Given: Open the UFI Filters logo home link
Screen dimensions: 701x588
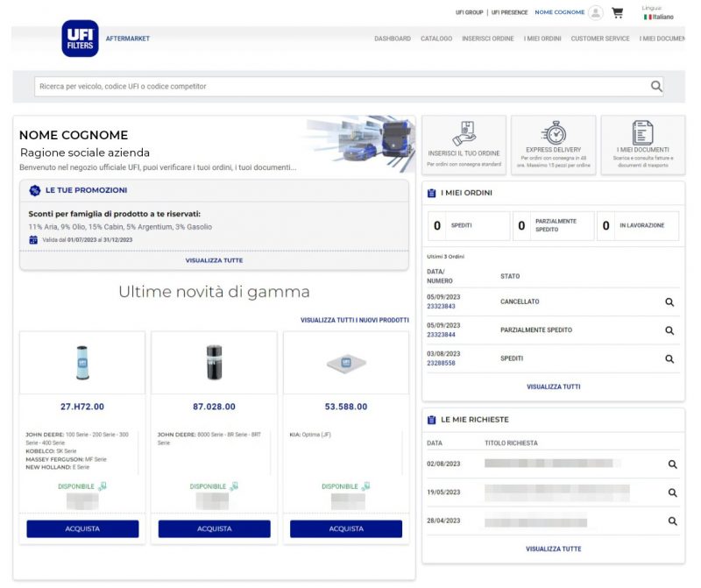Looking at the screenshot, I should (x=80, y=39).
